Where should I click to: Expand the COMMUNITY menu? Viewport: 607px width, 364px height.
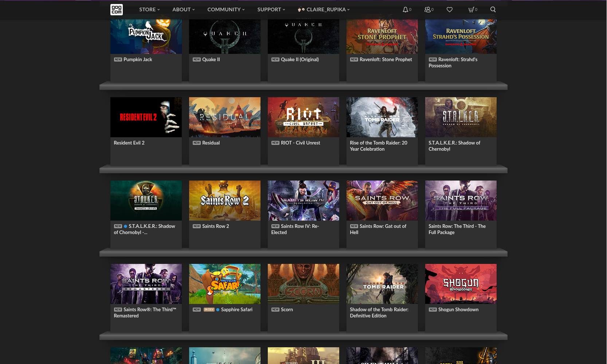point(226,9)
